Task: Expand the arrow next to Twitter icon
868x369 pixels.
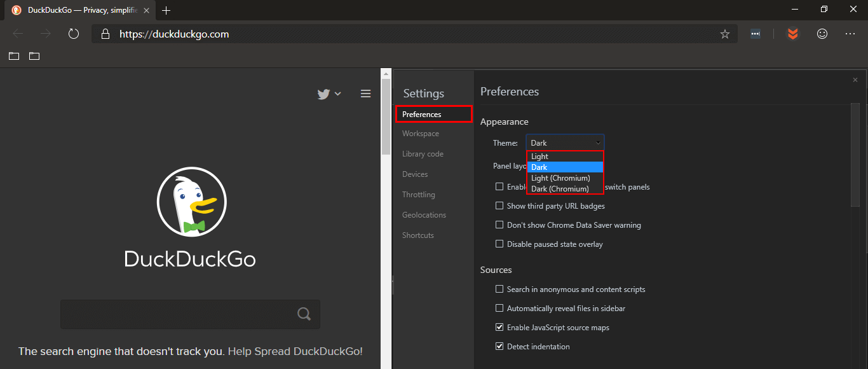Action: point(337,94)
